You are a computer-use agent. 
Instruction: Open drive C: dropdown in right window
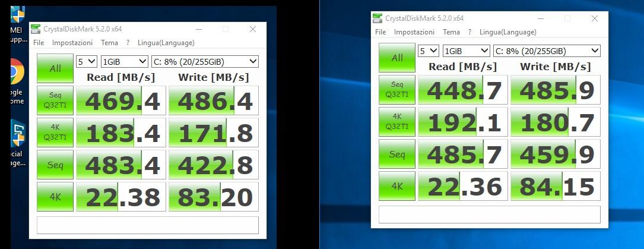tap(547, 51)
